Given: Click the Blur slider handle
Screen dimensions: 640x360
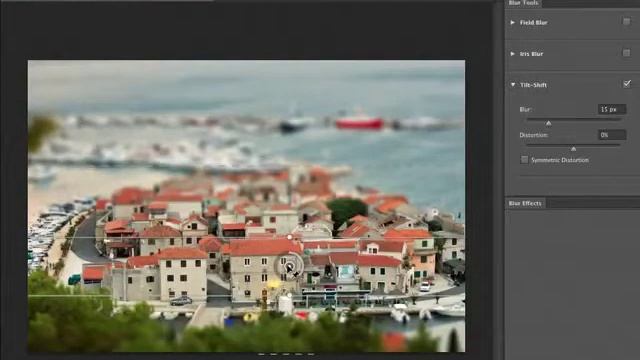Looking at the screenshot, I should tap(549, 123).
